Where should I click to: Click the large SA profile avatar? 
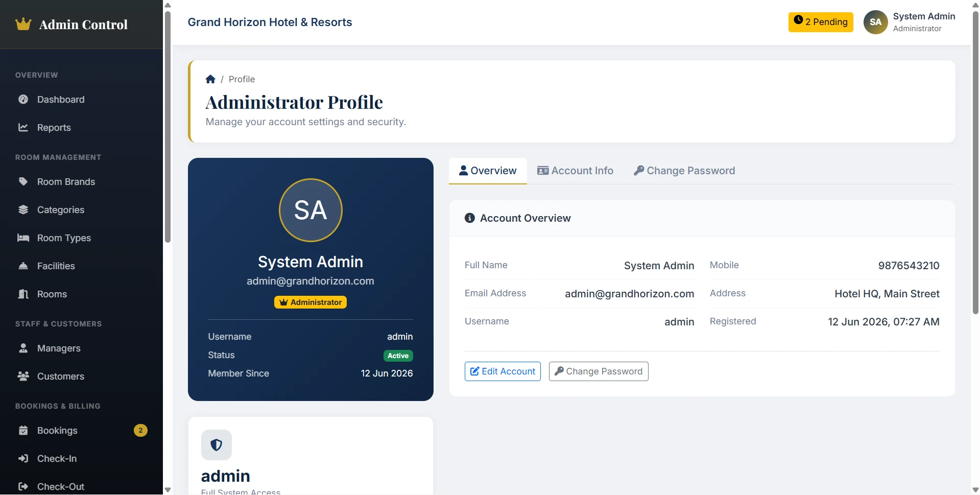click(310, 210)
